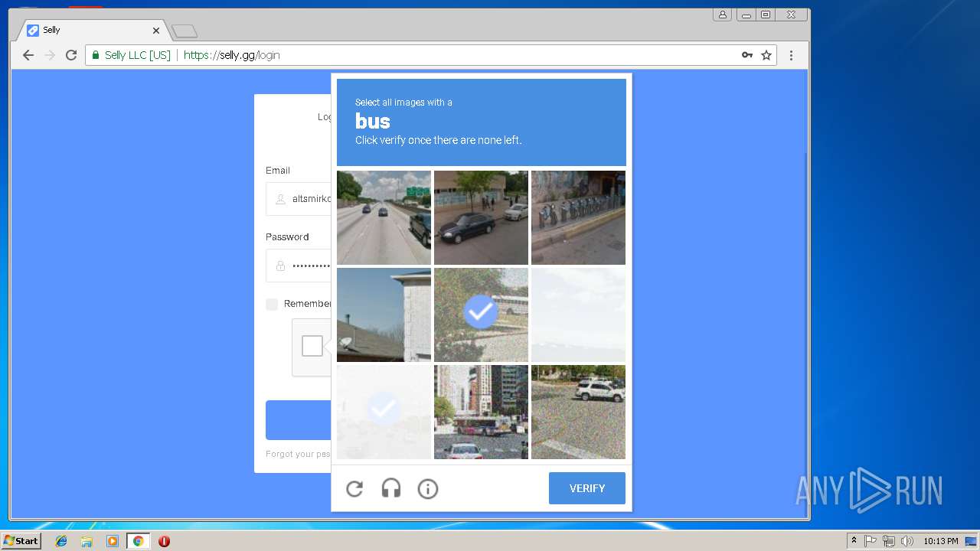The height and width of the screenshot is (551, 980).
Task: Open a new tab button
Action: point(185,31)
